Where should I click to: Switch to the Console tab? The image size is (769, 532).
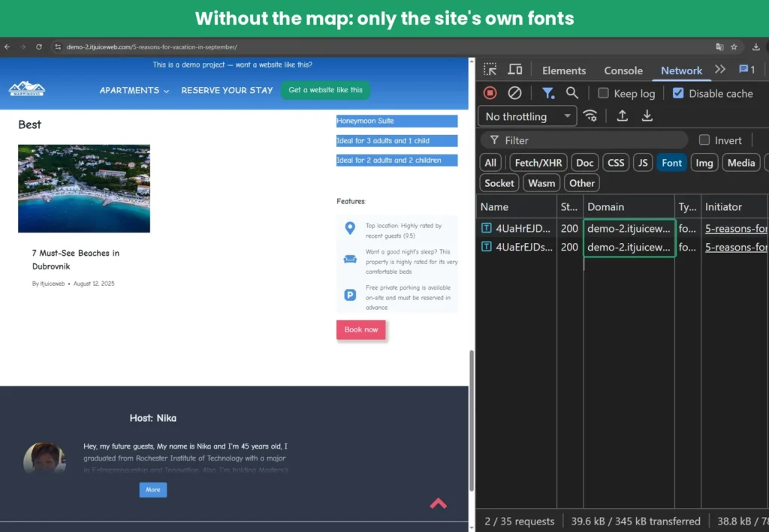tap(623, 71)
